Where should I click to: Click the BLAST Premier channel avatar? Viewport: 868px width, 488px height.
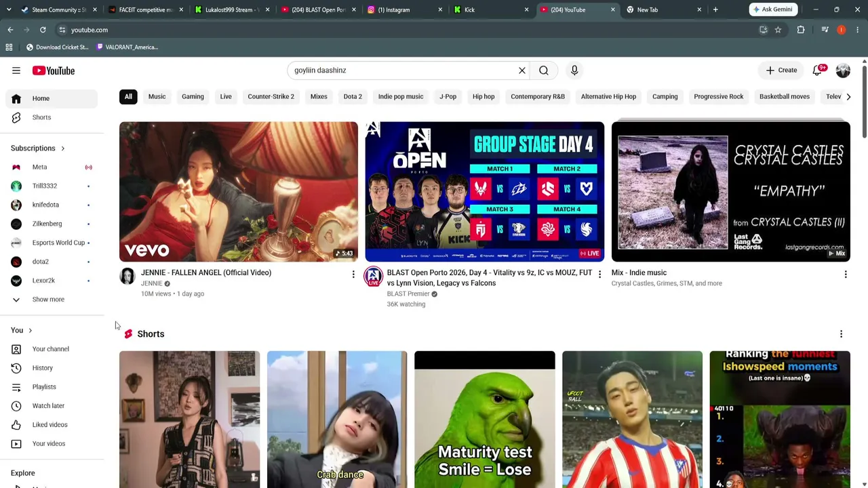(374, 276)
